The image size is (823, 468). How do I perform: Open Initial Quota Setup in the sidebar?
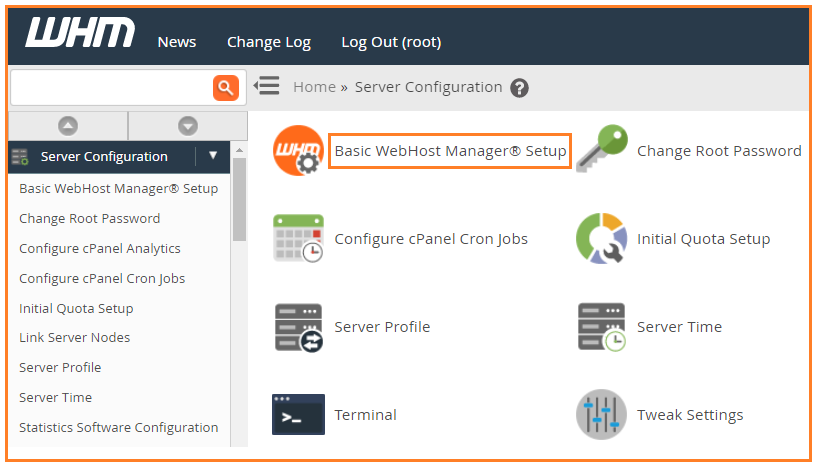(x=76, y=309)
